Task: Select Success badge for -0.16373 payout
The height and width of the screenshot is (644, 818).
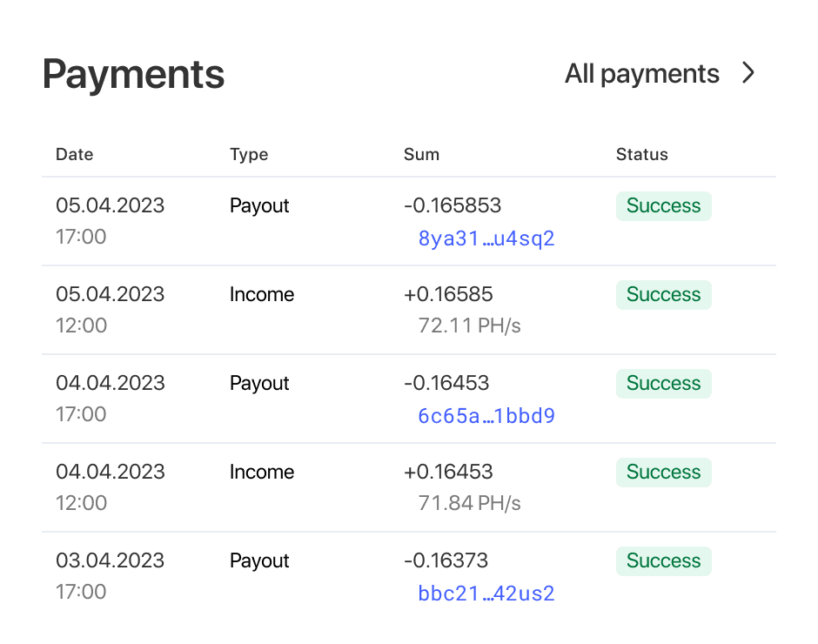Action: click(664, 561)
